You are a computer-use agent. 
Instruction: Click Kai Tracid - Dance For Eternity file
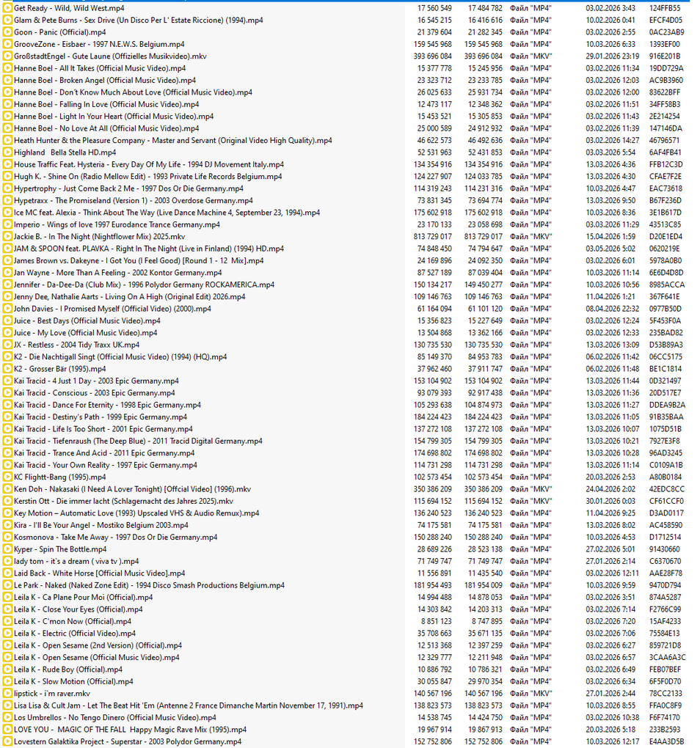tap(107, 405)
